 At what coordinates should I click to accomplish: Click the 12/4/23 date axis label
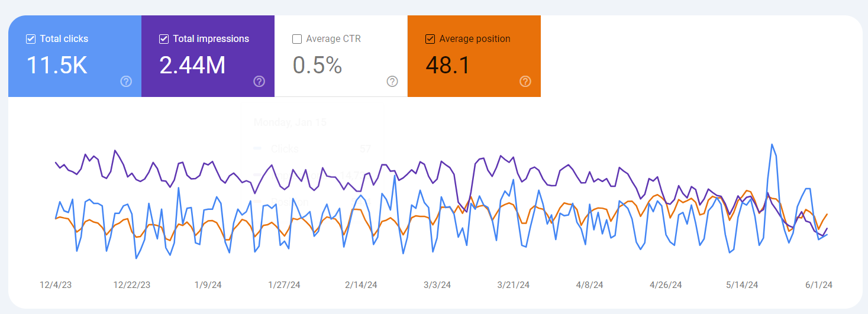coord(56,285)
